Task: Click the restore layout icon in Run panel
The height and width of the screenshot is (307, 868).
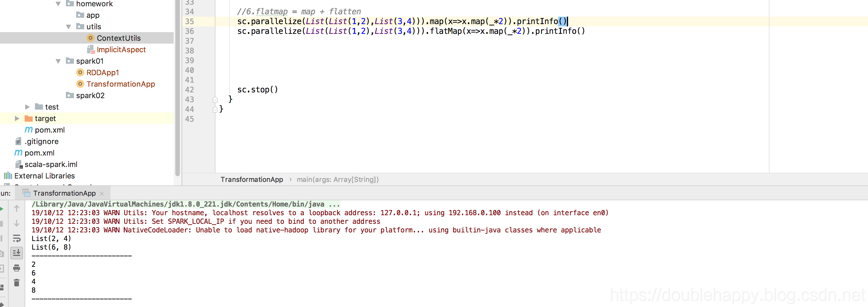Action: (1, 287)
